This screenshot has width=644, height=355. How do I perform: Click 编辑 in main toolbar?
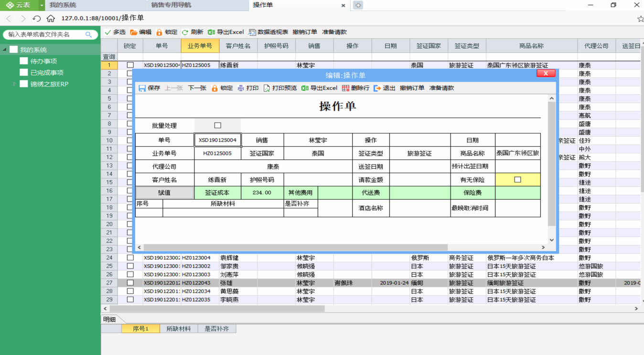[x=141, y=32]
